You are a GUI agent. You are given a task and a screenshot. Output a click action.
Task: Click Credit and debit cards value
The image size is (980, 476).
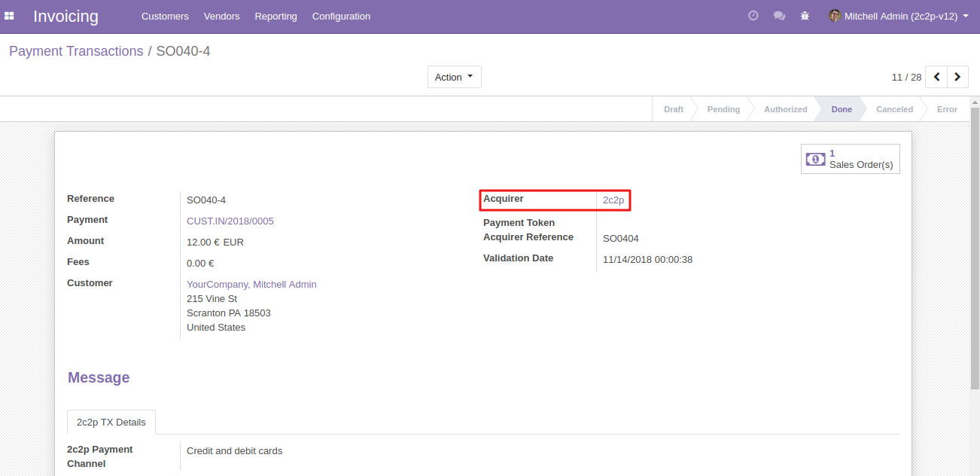(x=234, y=450)
